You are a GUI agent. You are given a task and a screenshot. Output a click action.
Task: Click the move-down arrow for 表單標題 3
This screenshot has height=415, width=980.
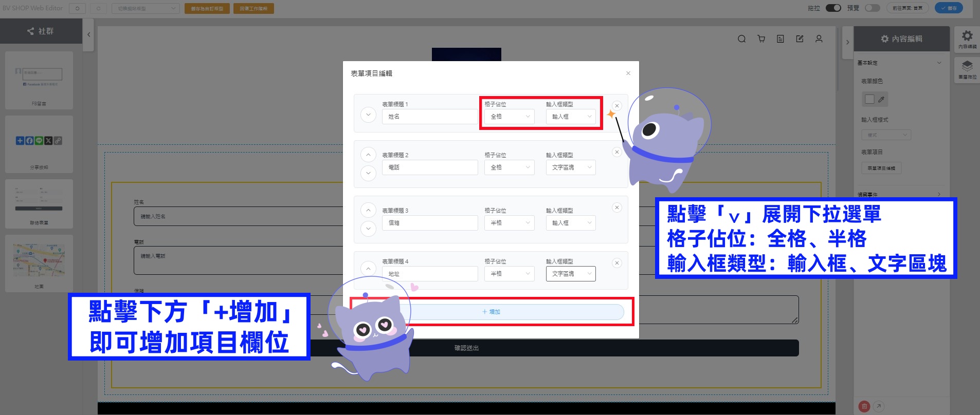coord(368,229)
